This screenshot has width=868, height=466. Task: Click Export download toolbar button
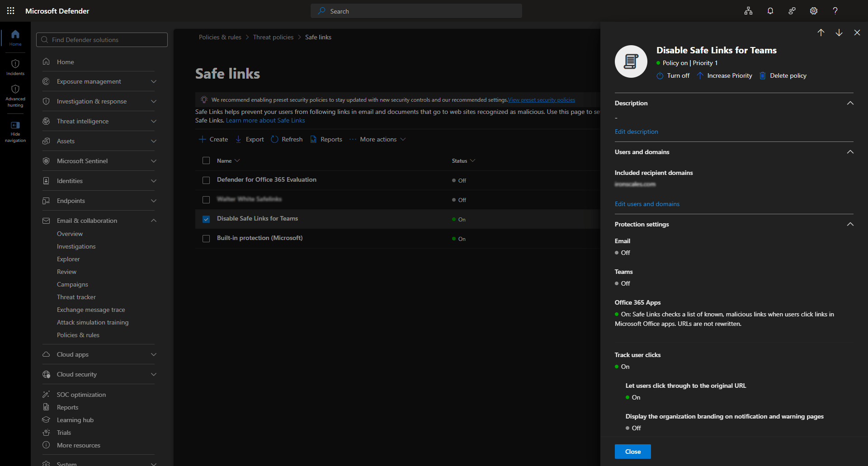[250, 139]
